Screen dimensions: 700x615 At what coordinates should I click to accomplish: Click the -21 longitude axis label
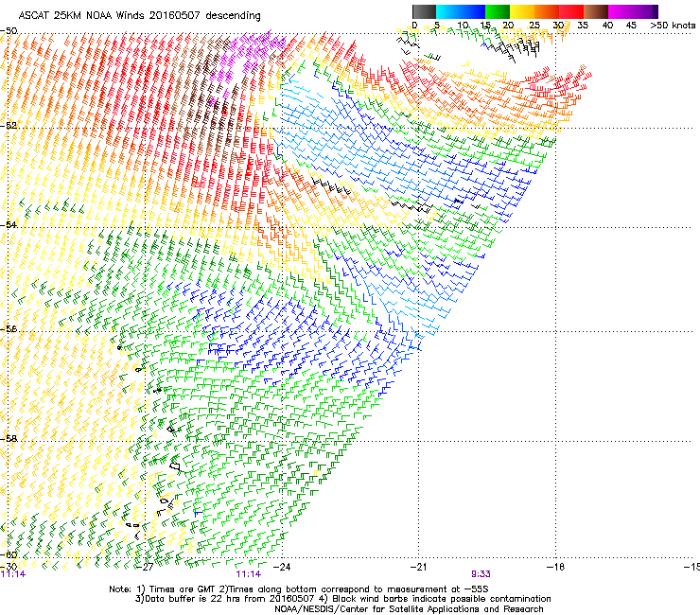(418, 567)
